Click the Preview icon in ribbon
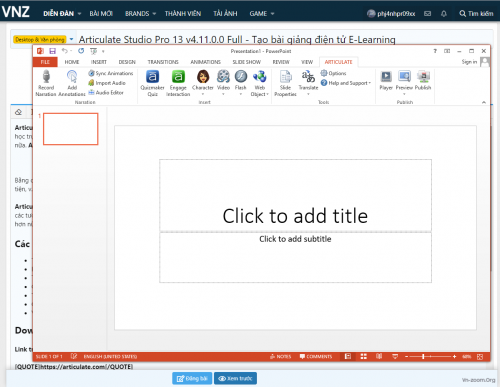 tap(404, 77)
